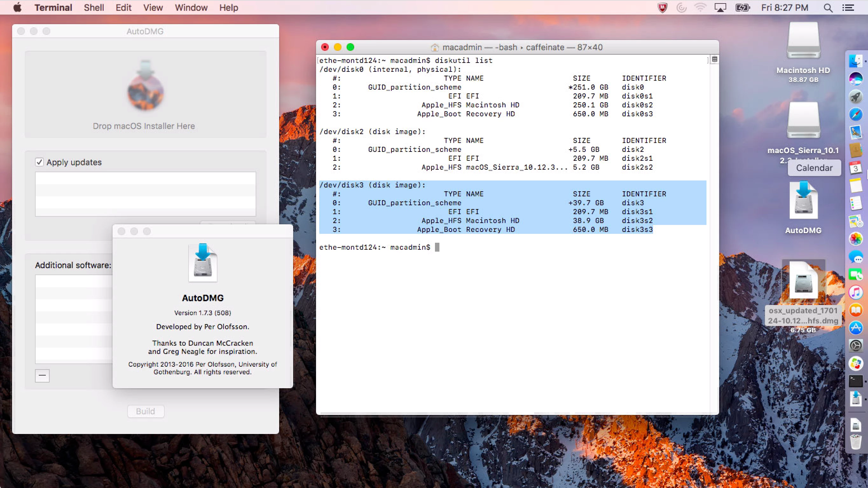The height and width of the screenshot is (488, 868).
Task: Click Terminal icon in the Dock
Action: coord(856,381)
